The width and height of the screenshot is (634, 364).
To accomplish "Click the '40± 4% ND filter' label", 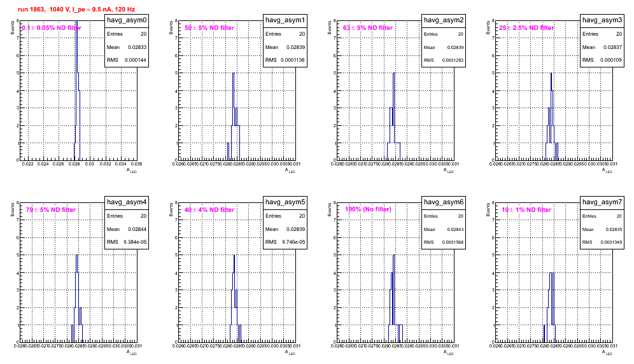I will point(209,210).
